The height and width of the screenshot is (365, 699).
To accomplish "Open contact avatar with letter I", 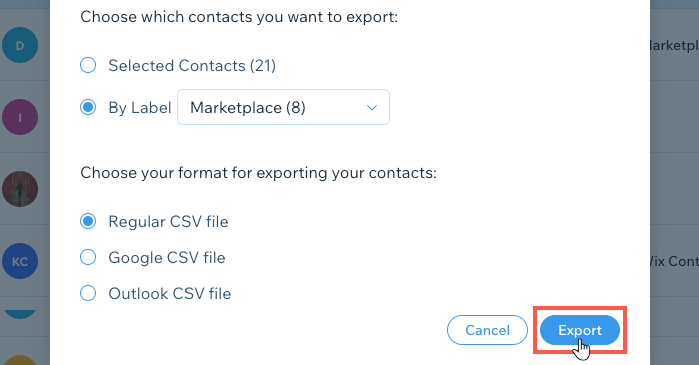I will click(20, 117).
